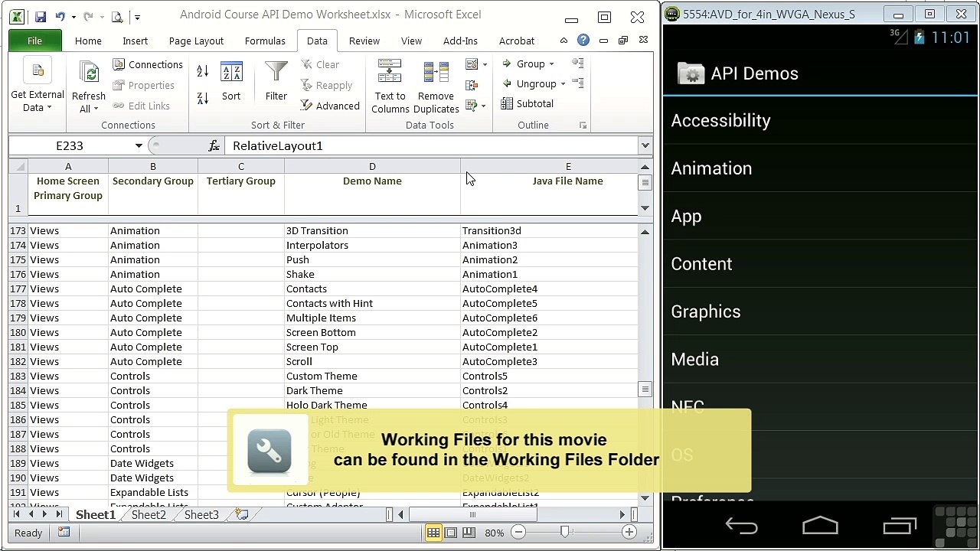Open Print Preview from the quick access toolbar
Viewport: 980px width, 551px height.
point(116,16)
